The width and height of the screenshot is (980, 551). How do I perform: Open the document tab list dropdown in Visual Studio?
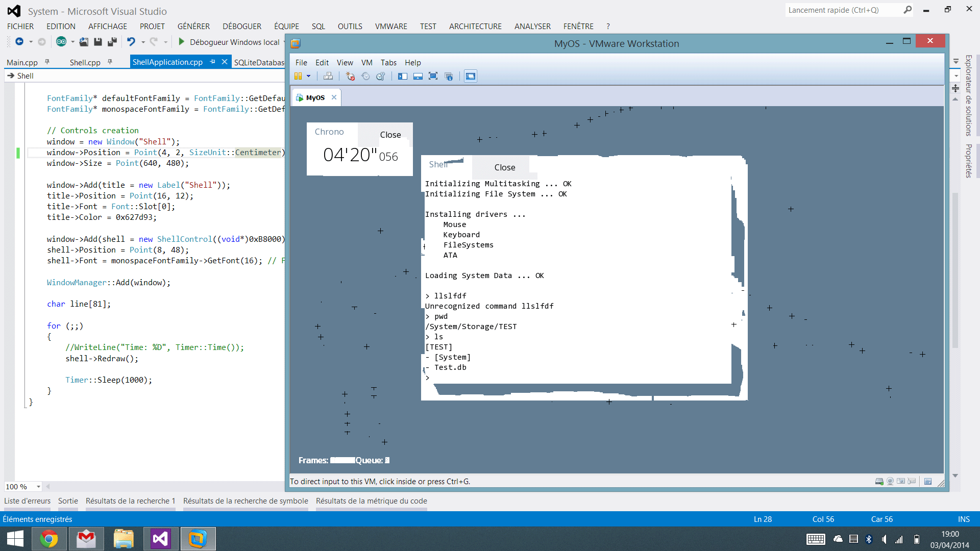point(956,62)
